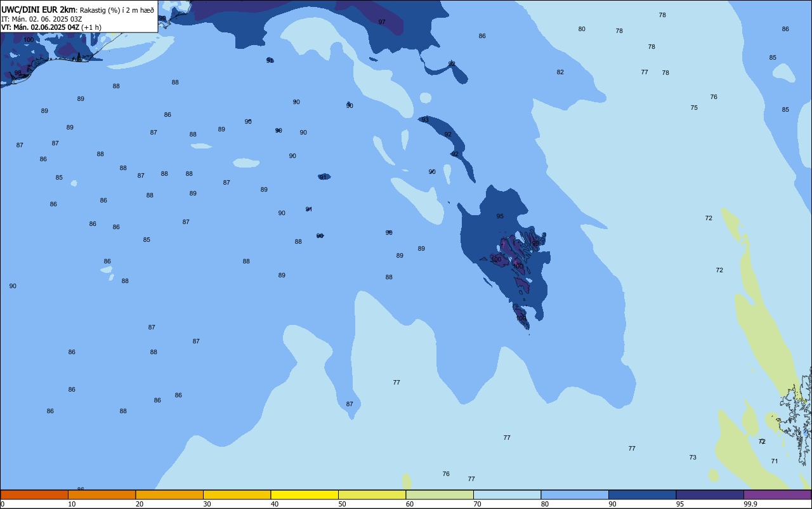Click the "82" humidity value on the map

(x=560, y=72)
